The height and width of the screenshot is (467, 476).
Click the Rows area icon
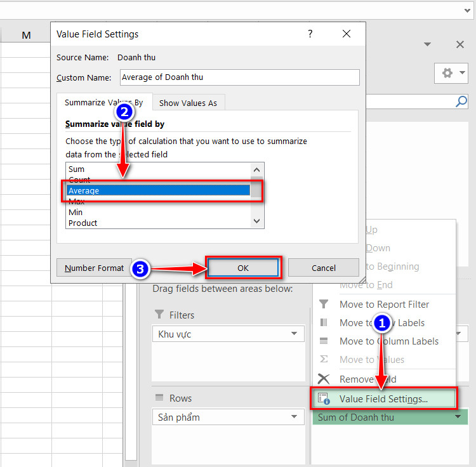coord(159,397)
